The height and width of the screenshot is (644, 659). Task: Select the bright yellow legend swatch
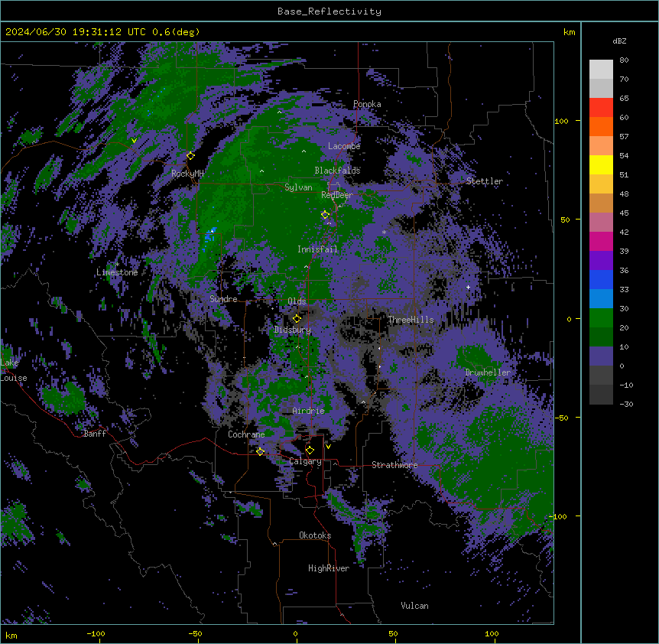tap(601, 164)
